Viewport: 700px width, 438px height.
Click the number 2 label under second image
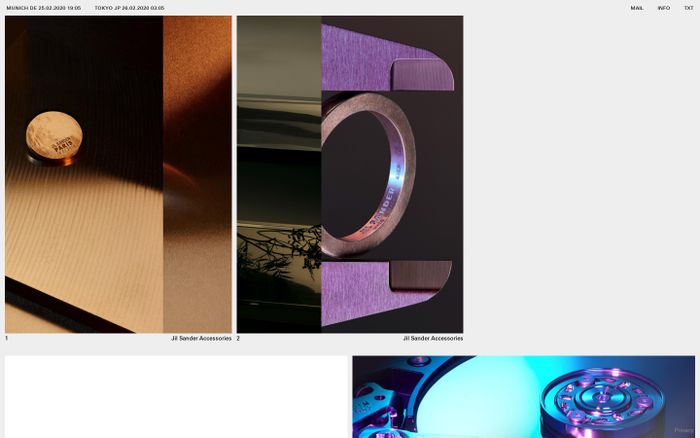[238, 338]
